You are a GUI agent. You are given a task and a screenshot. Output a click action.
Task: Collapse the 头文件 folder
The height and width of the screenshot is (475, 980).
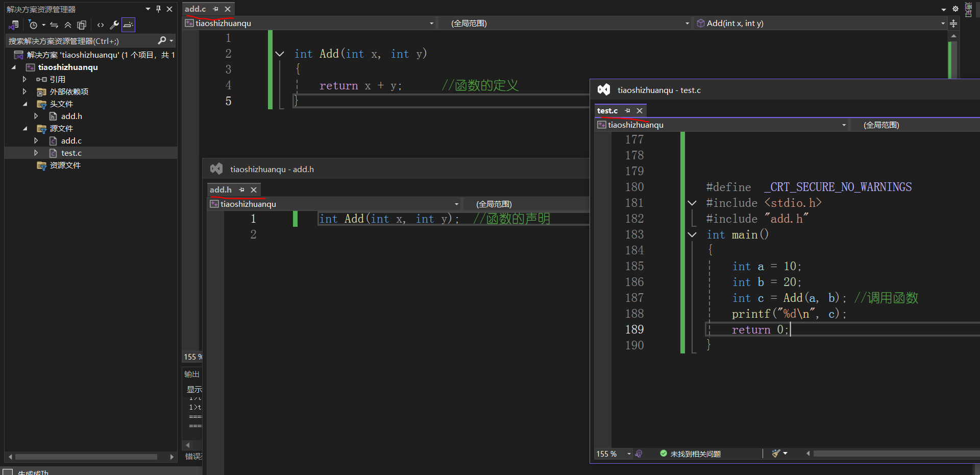click(26, 104)
